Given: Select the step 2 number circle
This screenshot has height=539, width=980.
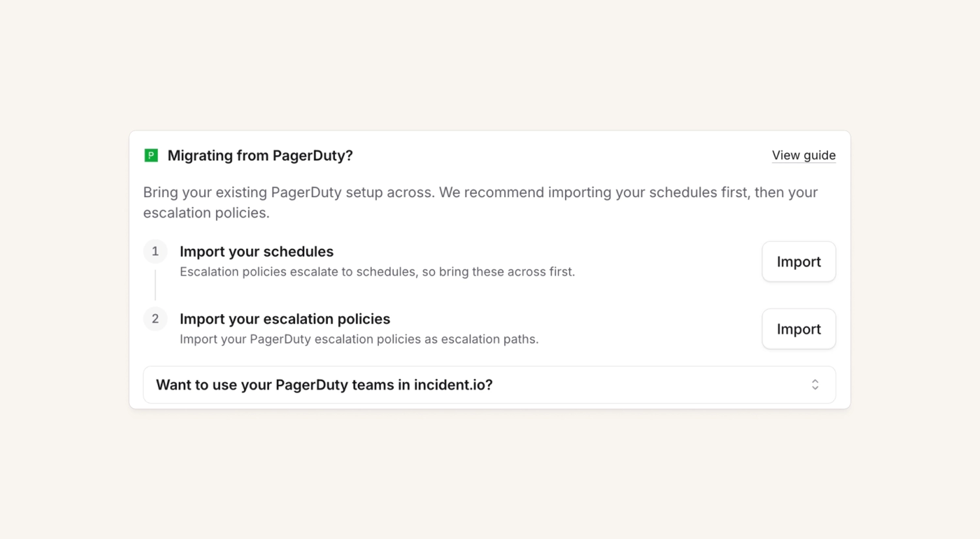Looking at the screenshot, I should point(155,319).
